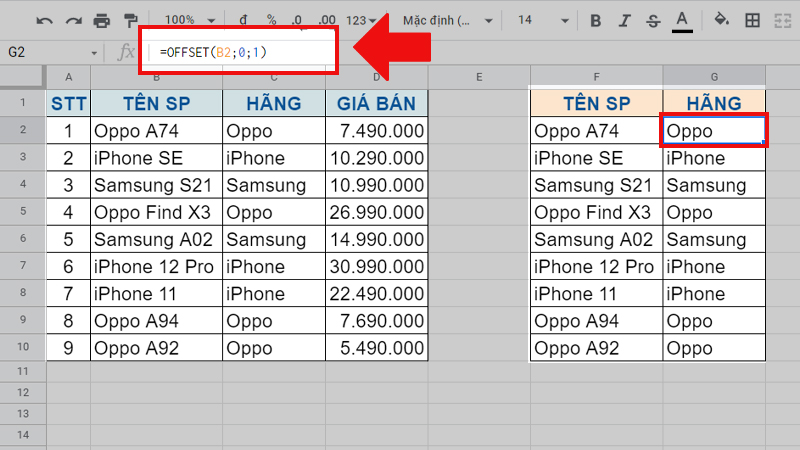The width and height of the screenshot is (800, 450).
Task: Click the STT header cell
Action: tap(68, 103)
